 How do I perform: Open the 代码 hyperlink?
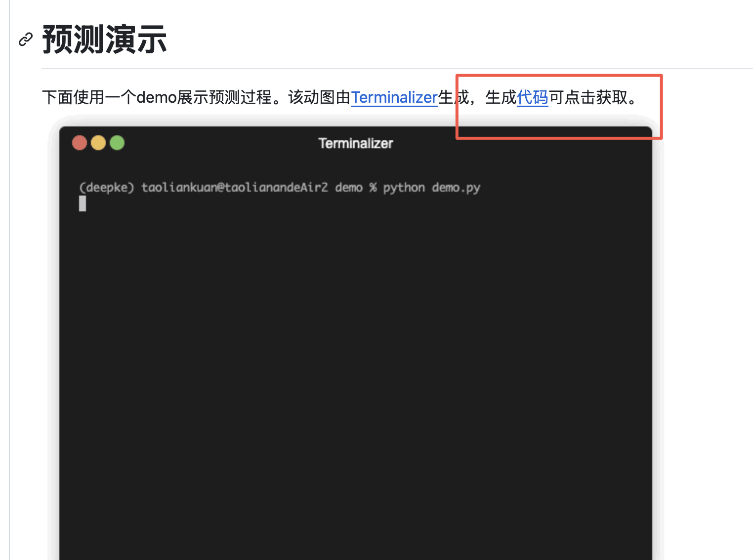pos(532,97)
